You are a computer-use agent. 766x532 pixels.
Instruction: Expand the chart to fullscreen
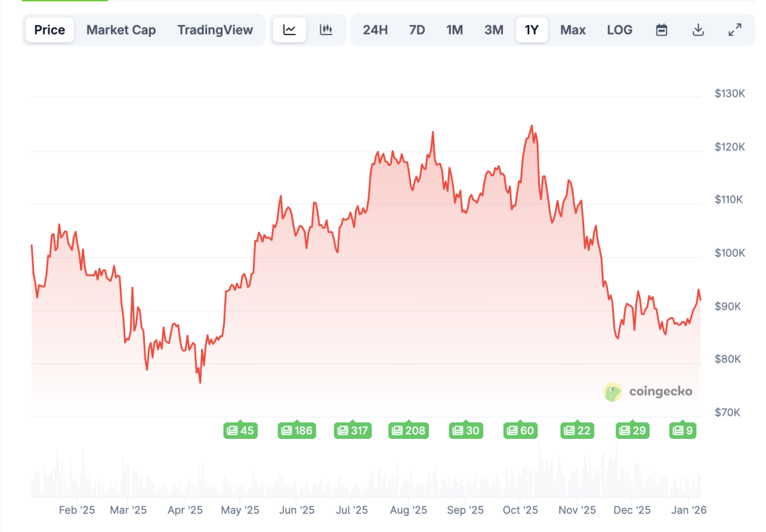point(735,29)
